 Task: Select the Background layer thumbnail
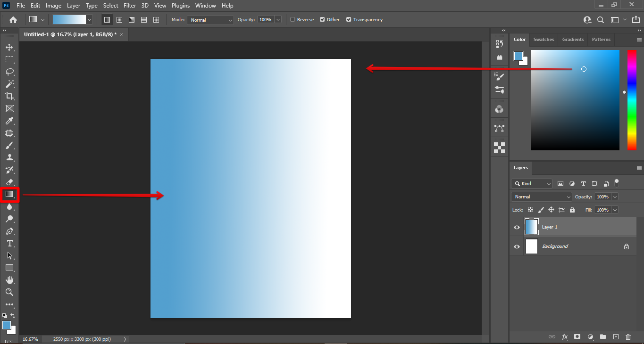(532, 246)
